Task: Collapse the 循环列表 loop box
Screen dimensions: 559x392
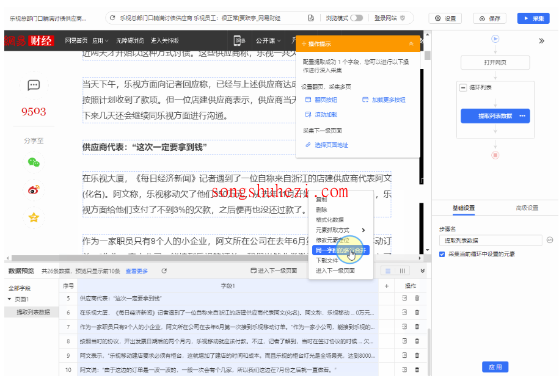Action: [462, 87]
